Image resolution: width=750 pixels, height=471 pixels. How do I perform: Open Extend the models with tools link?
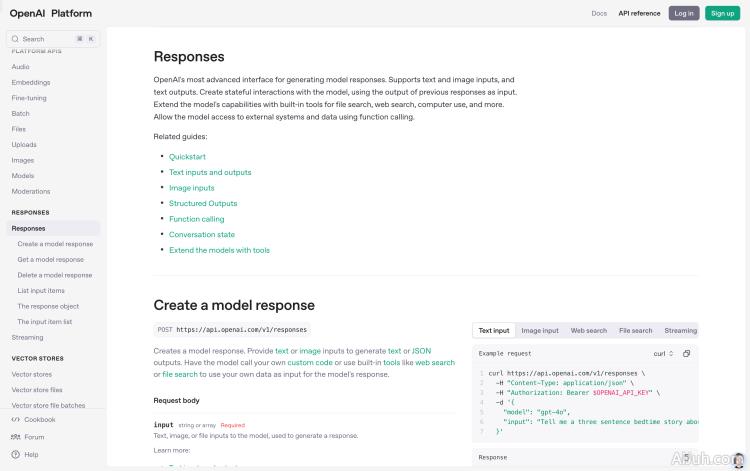[x=220, y=250]
